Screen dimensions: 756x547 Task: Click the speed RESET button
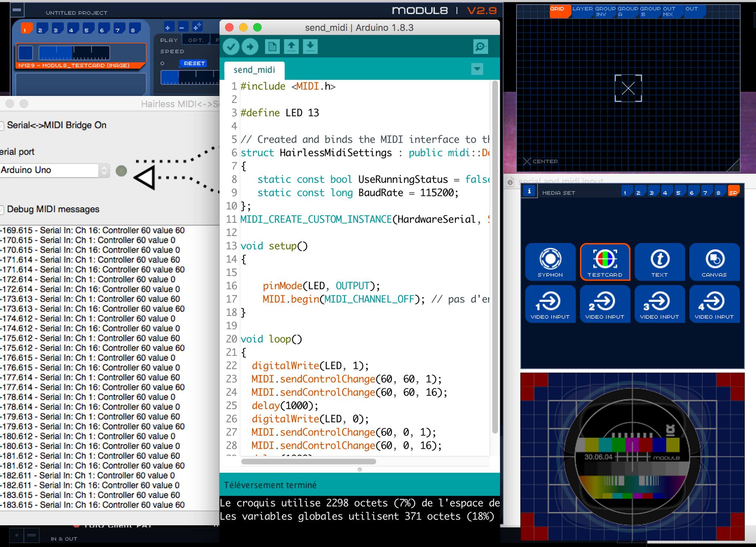pos(194,63)
